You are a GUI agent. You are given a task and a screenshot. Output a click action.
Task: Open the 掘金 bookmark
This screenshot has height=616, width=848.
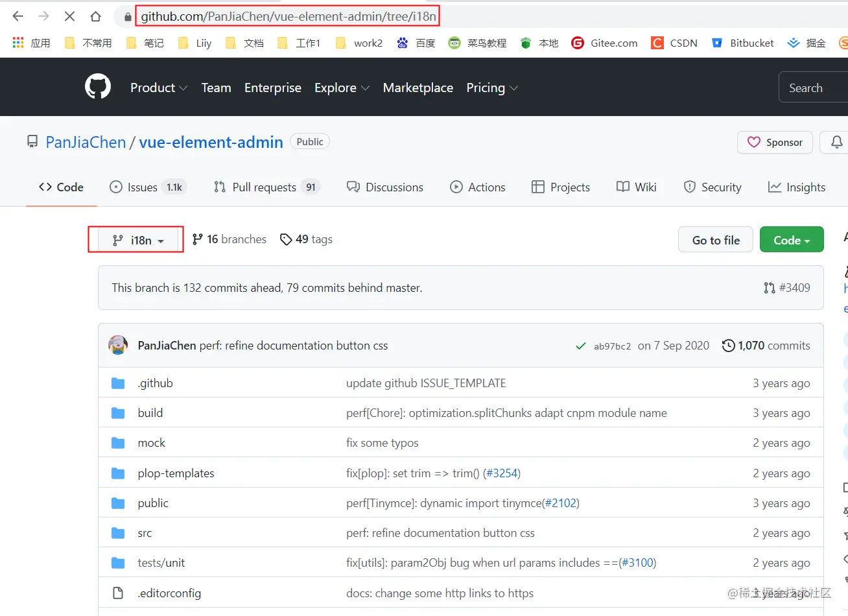(x=807, y=43)
